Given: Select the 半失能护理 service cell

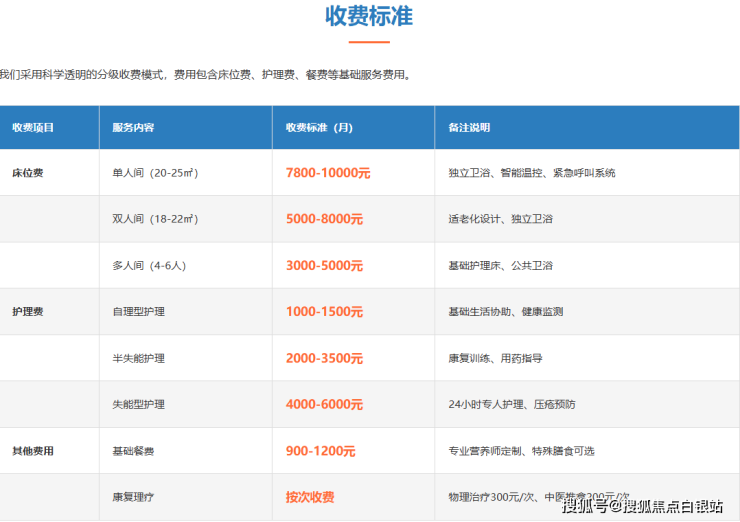Looking at the screenshot, I should [x=139, y=358].
